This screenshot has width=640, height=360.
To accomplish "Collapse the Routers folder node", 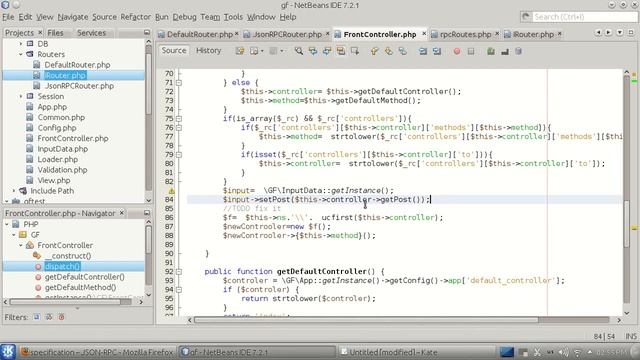I will 21,54.
